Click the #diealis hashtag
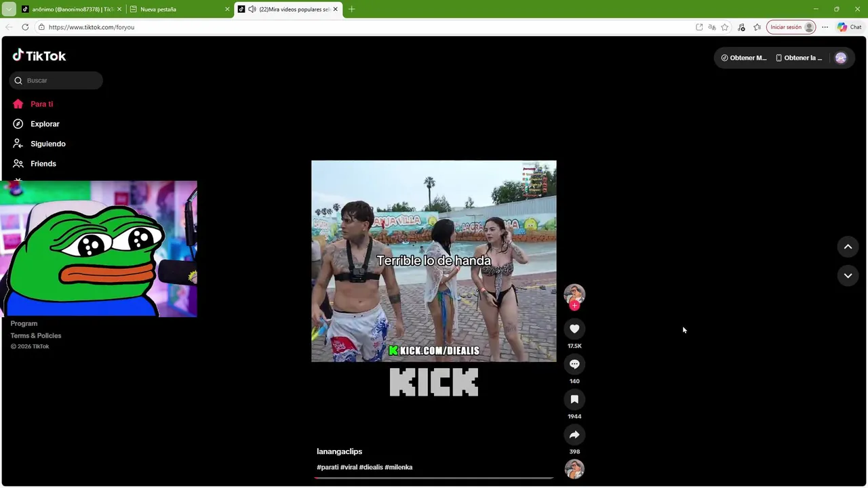The image size is (868, 488). tap(371, 467)
